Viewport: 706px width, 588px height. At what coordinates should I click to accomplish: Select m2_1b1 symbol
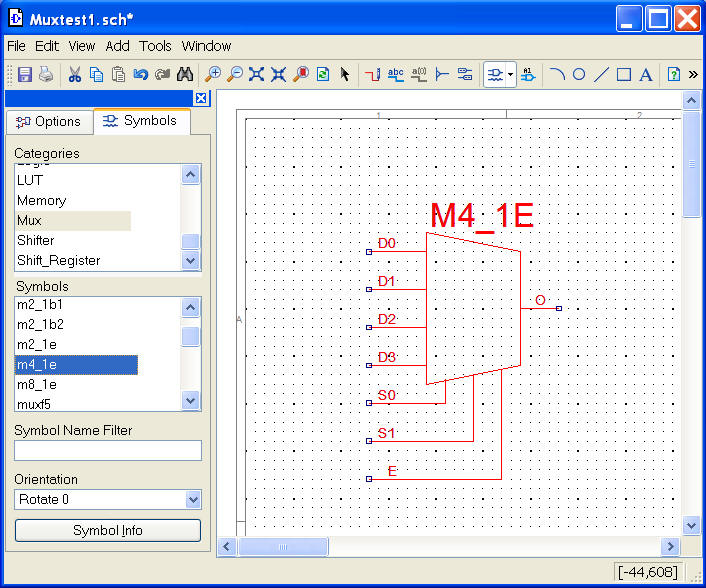point(40,305)
